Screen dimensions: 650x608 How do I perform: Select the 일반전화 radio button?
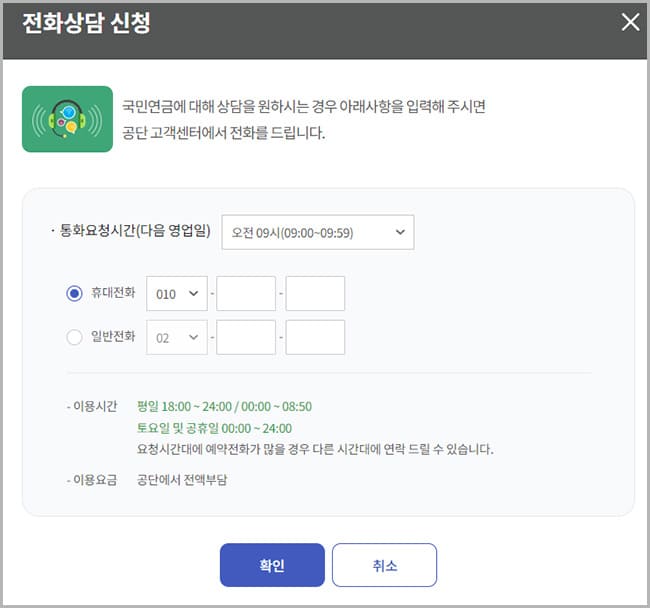coord(74,337)
